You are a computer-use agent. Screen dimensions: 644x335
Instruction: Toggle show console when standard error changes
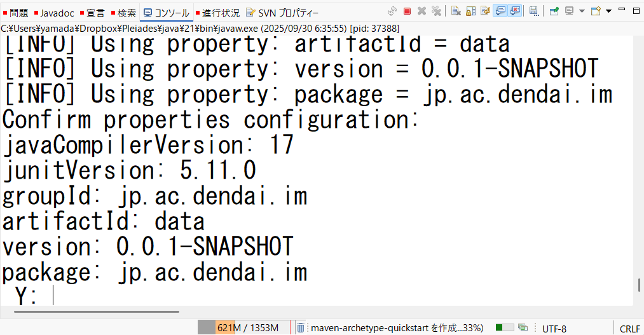click(515, 11)
